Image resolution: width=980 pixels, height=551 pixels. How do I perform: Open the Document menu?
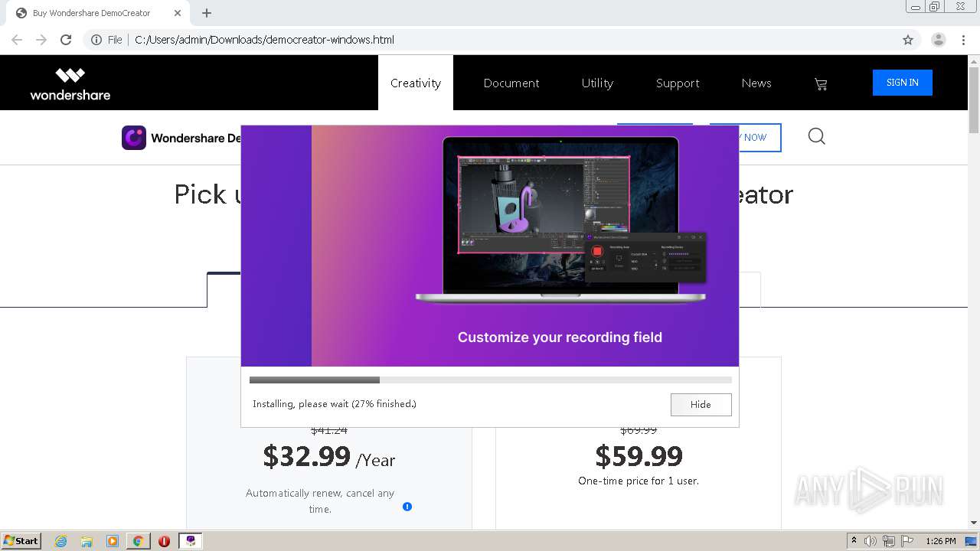(x=511, y=83)
